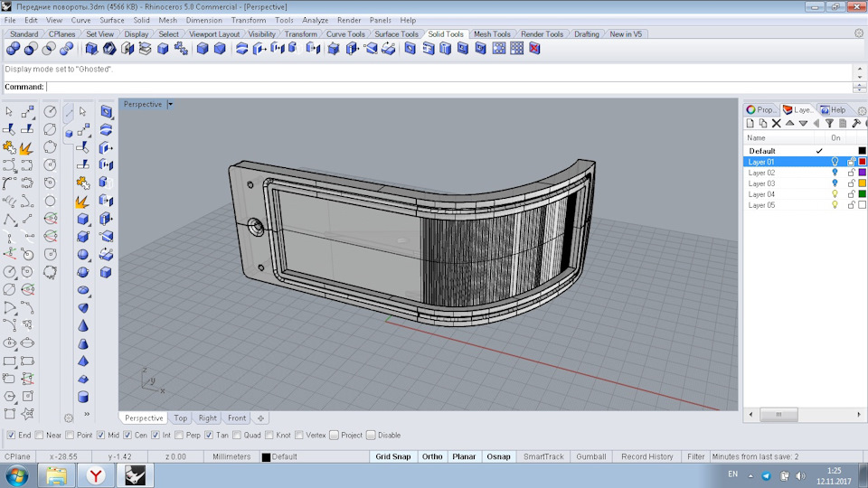Switch to the Top viewport tab
This screenshot has width=868, height=488.
tap(181, 418)
